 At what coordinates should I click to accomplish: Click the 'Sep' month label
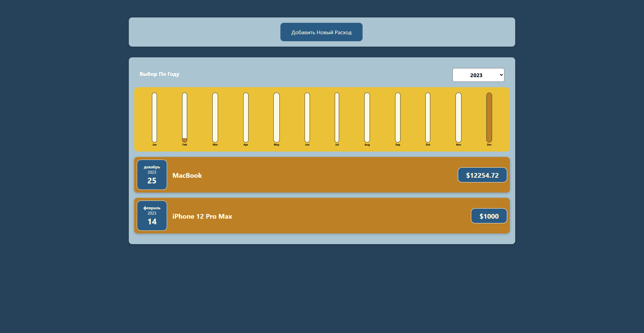tap(398, 145)
